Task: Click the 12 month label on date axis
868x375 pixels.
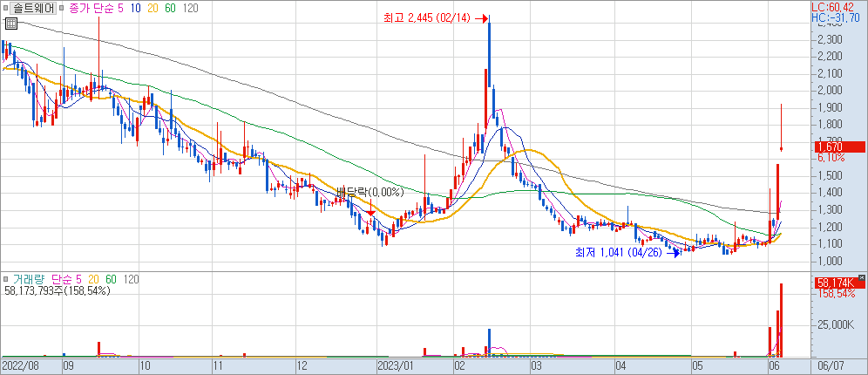Action: tap(302, 366)
